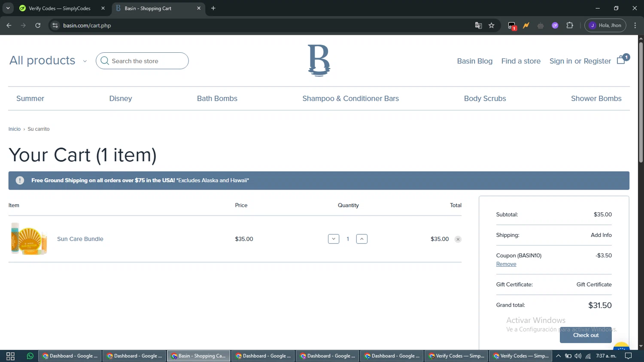Open WhatsApp from the taskbar

(x=30, y=356)
